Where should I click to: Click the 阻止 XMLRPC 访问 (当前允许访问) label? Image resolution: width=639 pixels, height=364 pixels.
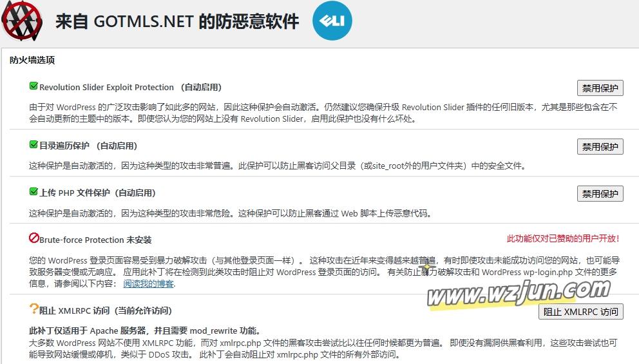pyautogui.click(x=106, y=311)
